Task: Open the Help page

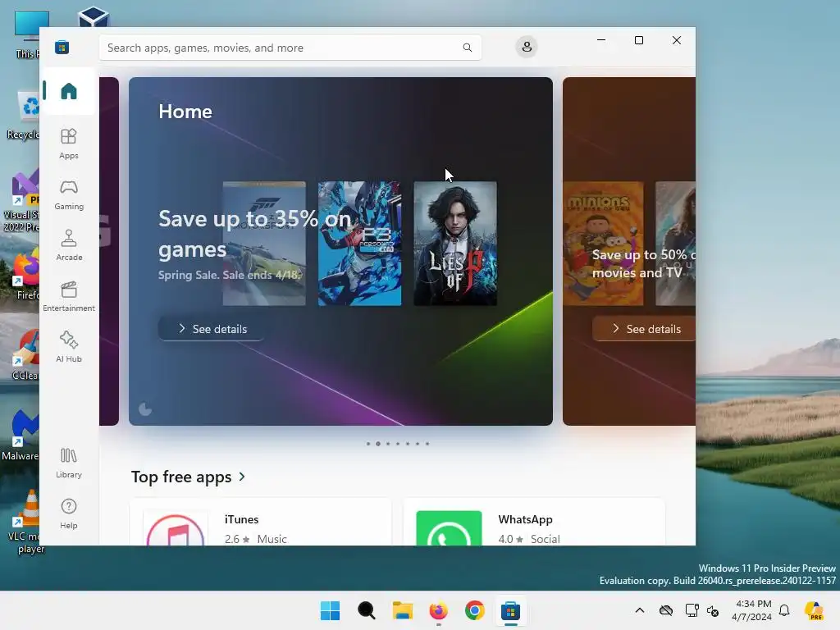Action: click(69, 514)
